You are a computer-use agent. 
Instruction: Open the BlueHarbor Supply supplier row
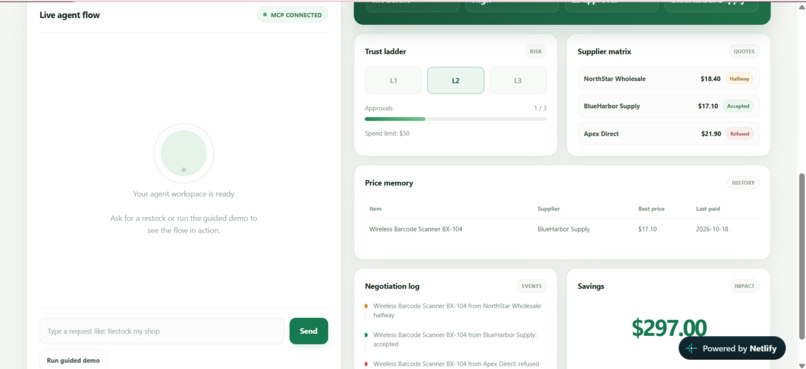pyautogui.click(x=668, y=106)
